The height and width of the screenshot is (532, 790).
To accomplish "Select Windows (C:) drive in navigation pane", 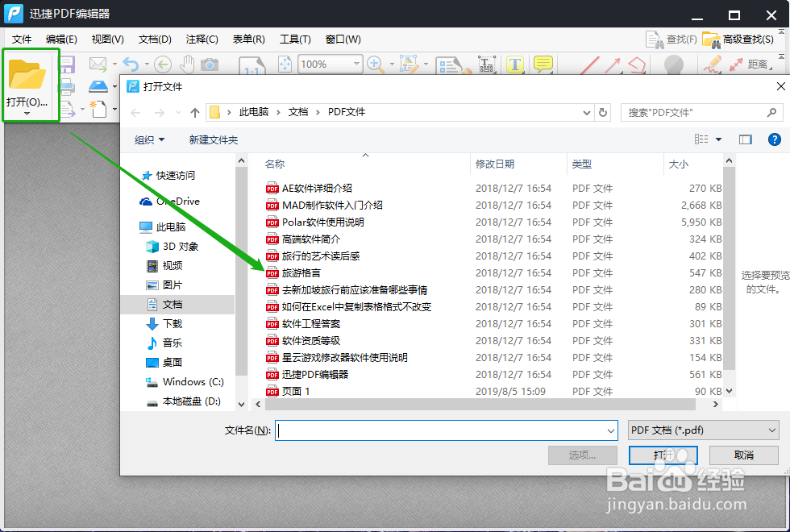I will (x=185, y=382).
